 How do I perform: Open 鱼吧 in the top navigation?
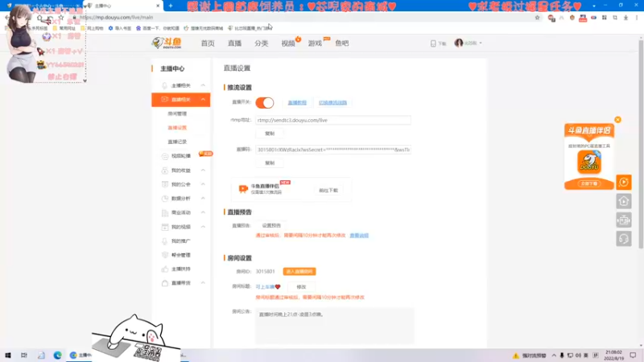341,43
